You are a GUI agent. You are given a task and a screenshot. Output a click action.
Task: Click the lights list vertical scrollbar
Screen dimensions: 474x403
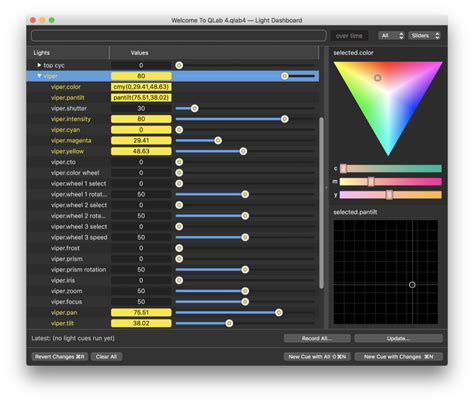[321, 203]
